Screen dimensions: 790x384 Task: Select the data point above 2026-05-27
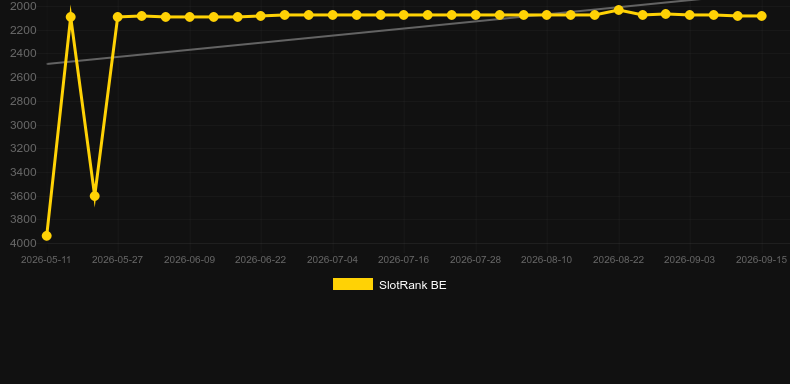pyautogui.click(x=118, y=17)
